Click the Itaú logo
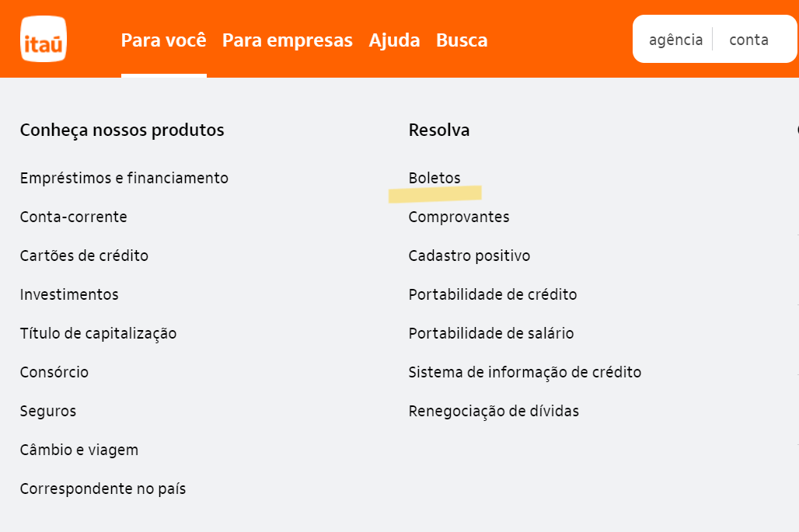 tap(44, 38)
